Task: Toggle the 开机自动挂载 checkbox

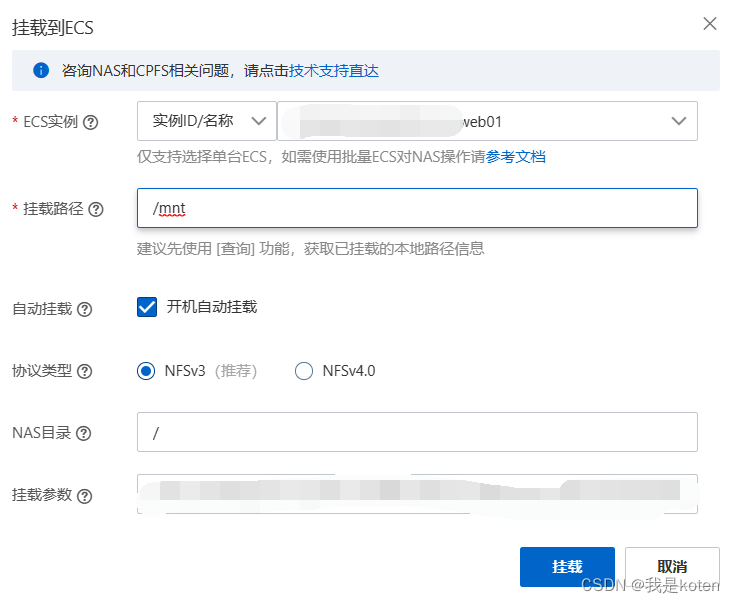Action: click(x=147, y=307)
